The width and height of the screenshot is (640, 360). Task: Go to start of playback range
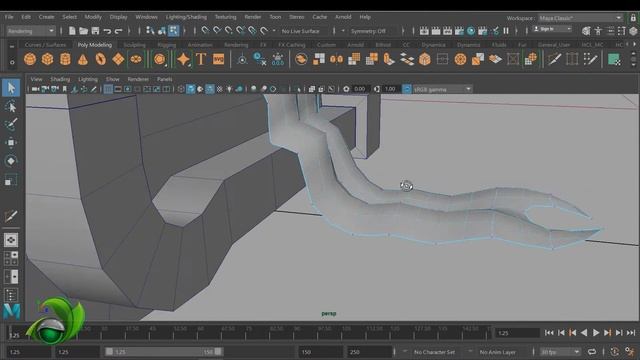pyautogui.click(x=549, y=333)
